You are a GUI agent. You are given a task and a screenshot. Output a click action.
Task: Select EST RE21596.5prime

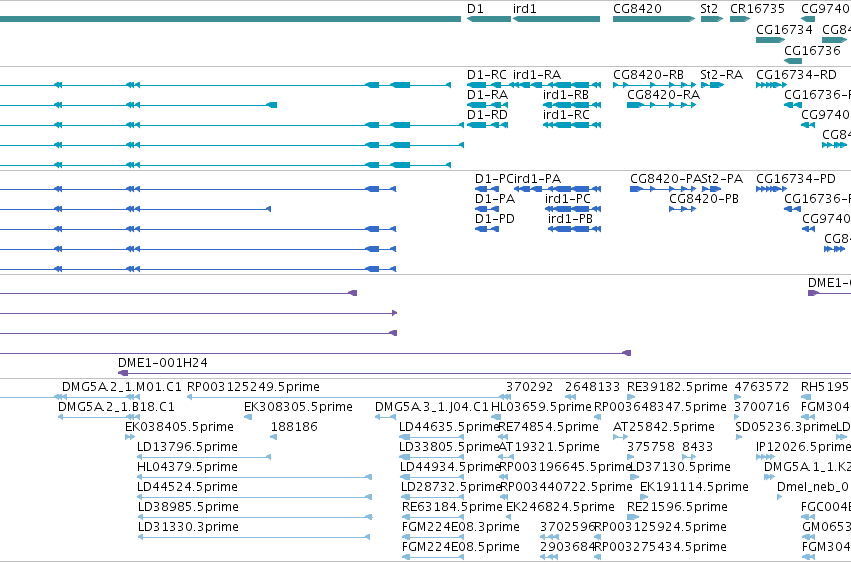(677, 508)
